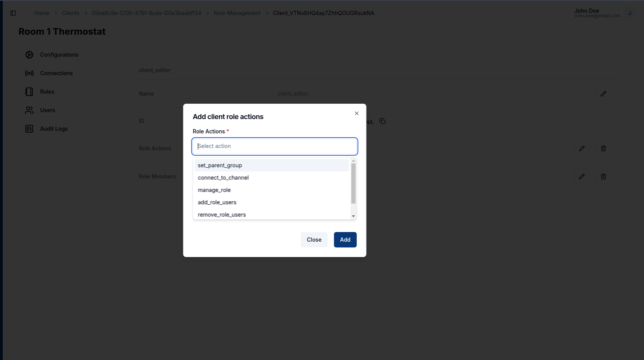The height and width of the screenshot is (360, 644).
Task: Open the Connections menu item
Action: coord(56,73)
